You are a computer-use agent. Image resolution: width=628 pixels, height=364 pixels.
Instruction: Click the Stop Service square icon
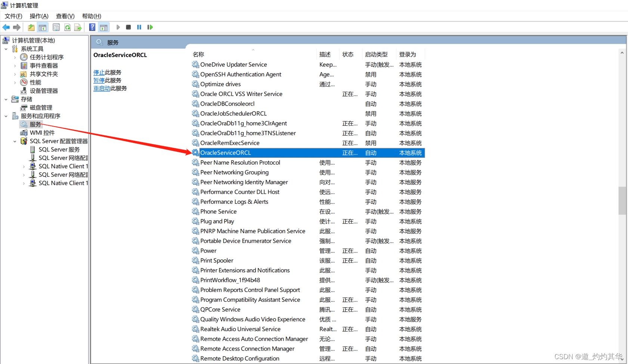pos(129,27)
